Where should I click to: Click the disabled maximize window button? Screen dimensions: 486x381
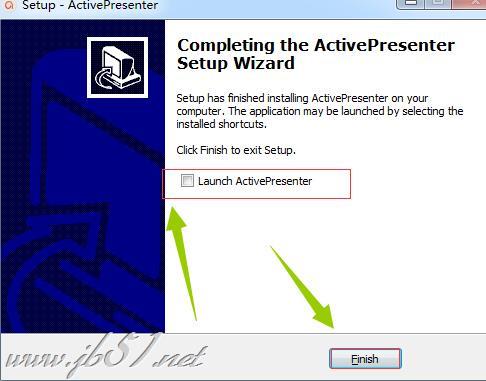tap(438, 4)
